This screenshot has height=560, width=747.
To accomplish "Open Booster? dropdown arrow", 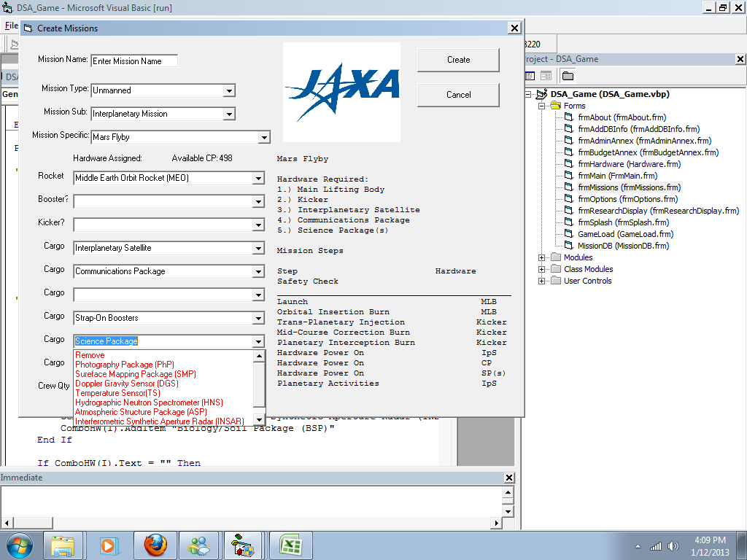I will (258, 201).
